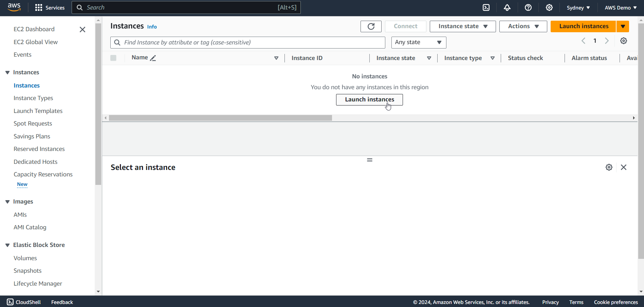This screenshot has height=307, width=644.
Task: Go to next page of instances
Action: (607, 41)
